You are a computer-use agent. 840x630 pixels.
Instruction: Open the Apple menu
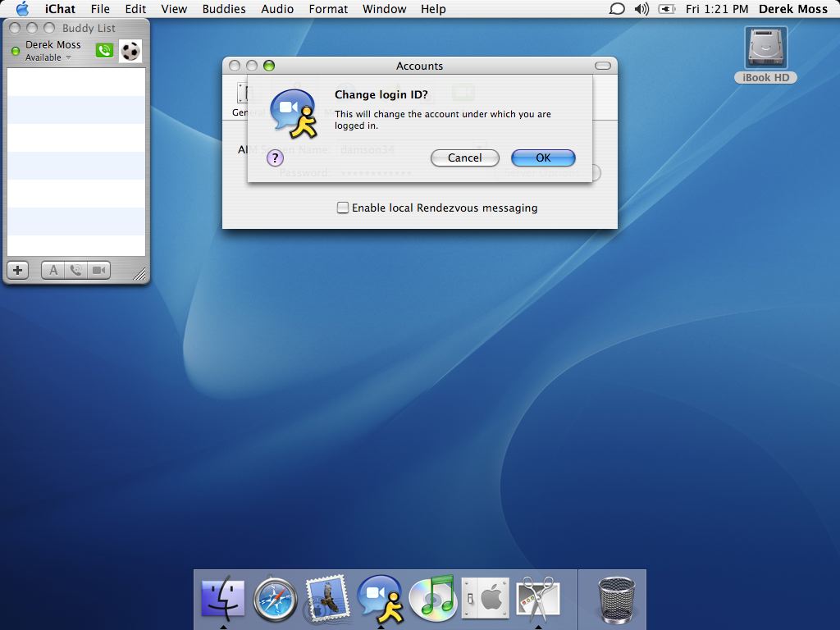(22, 8)
